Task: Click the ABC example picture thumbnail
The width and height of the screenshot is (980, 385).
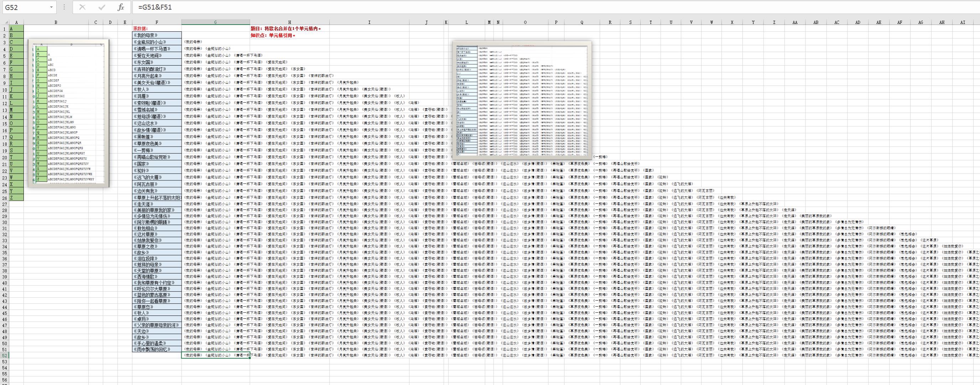Action: 68,113
